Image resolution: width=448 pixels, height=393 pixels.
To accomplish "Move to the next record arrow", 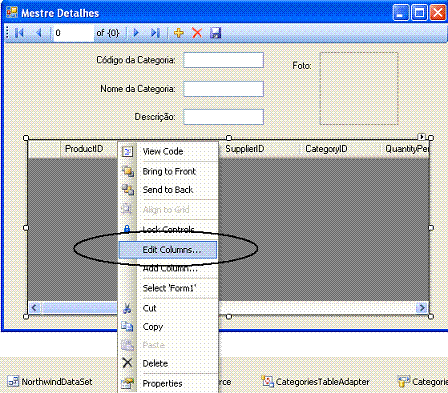I will point(136,33).
